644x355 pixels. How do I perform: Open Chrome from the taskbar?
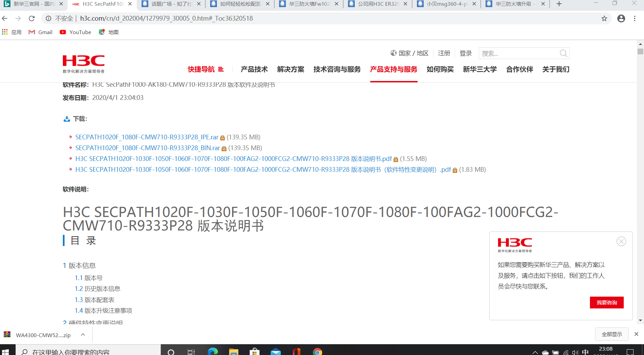[317, 351]
